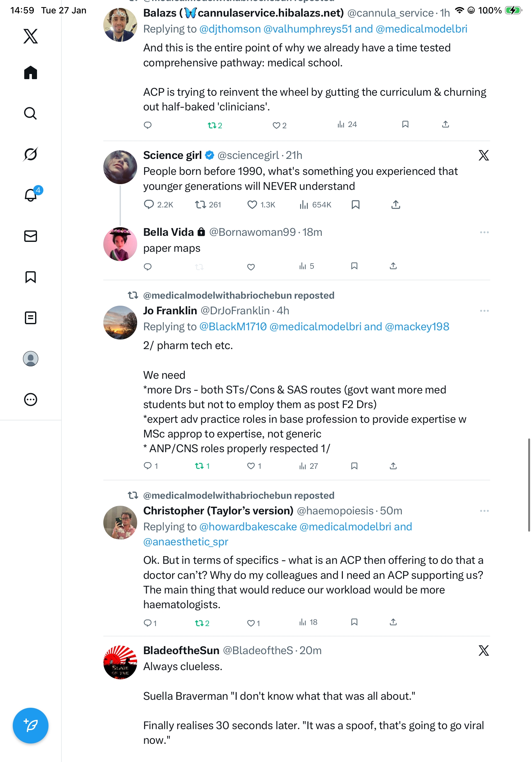Viewport: 532px width, 762px height.
Task: Open the Lists icon in sidebar
Action: pyautogui.click(x=31, y=317)
